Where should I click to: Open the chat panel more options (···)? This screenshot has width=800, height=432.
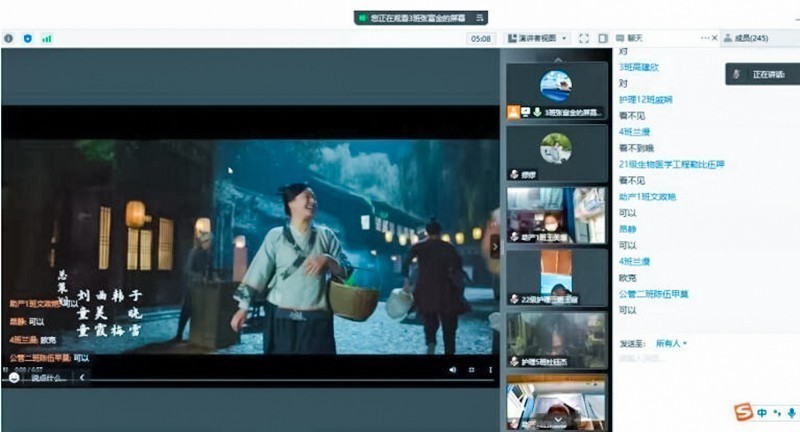(x=705, y=38)
